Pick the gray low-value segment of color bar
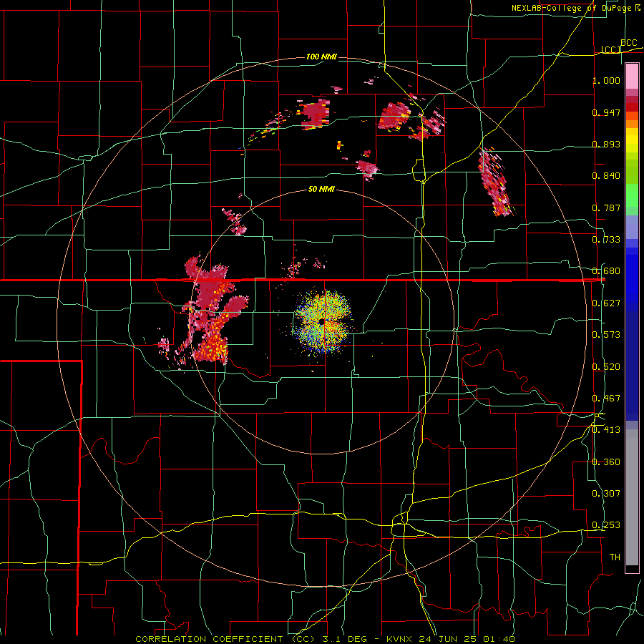The height and width of the screenshot is (644, 644). (x=632, y=497)
